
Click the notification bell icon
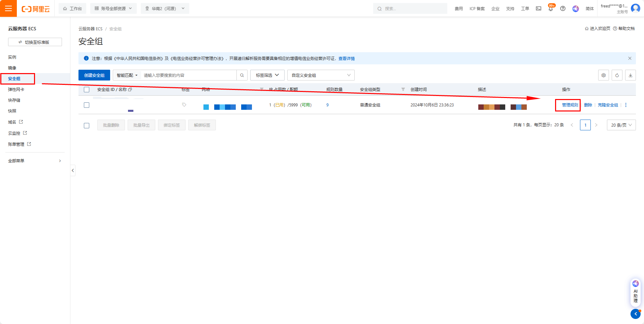(x=551, y=9)
